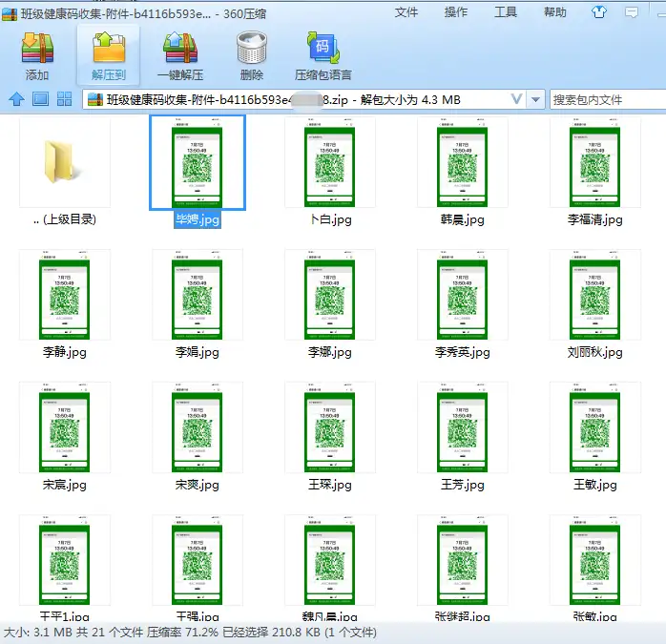666x644 pixels.
Task: Open the 压缩包语言 (Archive language) icon
Action: (323, 48)
